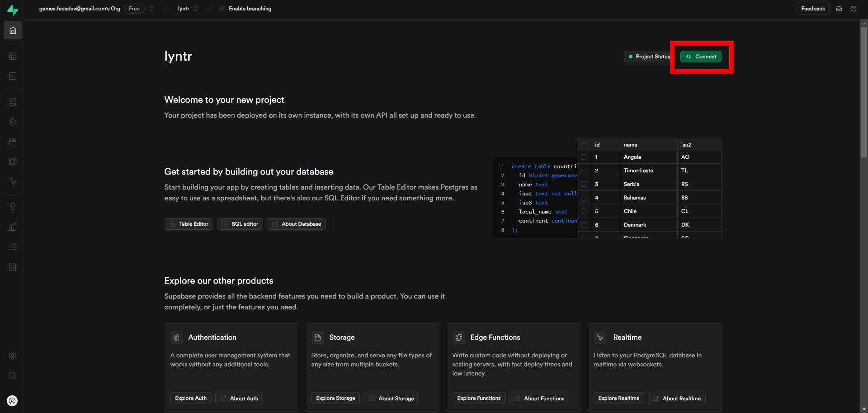
Task: Expand the organization switcher chevron
Action: click(151, 9)
